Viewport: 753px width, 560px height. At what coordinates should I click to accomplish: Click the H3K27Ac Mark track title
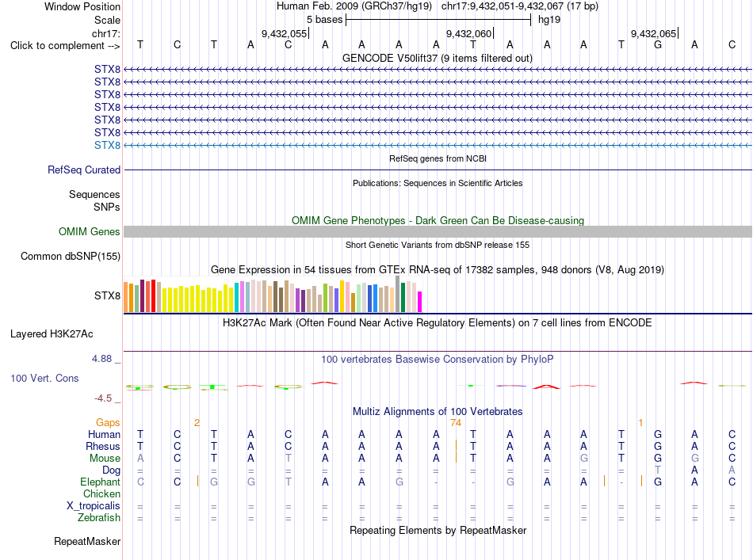click(438, 322)
